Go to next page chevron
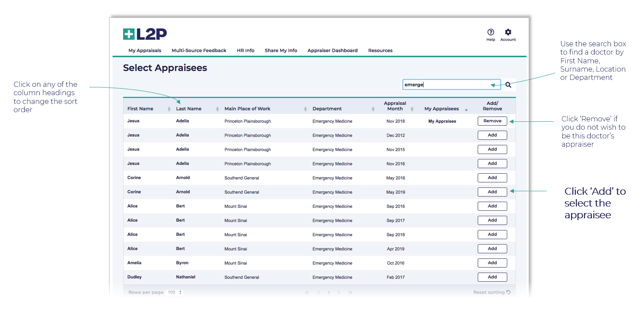Screen dimensions: 644x310 339,293
